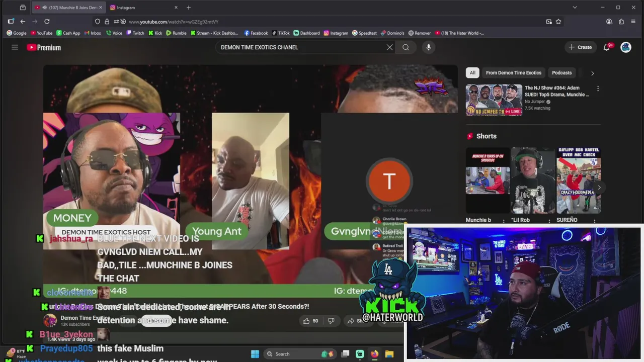Select the All filter chip
This screenshot has height=362, width=644.
[472, 73]
